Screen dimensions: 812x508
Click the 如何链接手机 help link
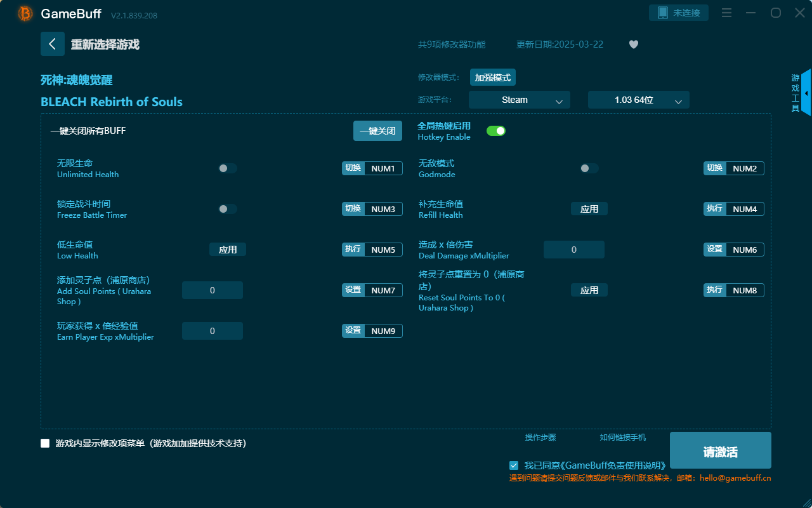(622, 438)
